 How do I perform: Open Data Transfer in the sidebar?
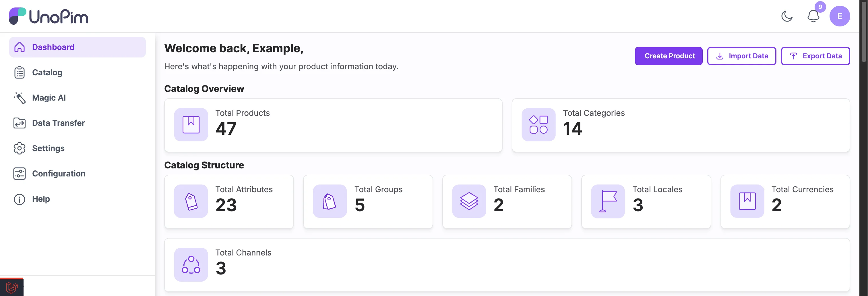point(77,123)
